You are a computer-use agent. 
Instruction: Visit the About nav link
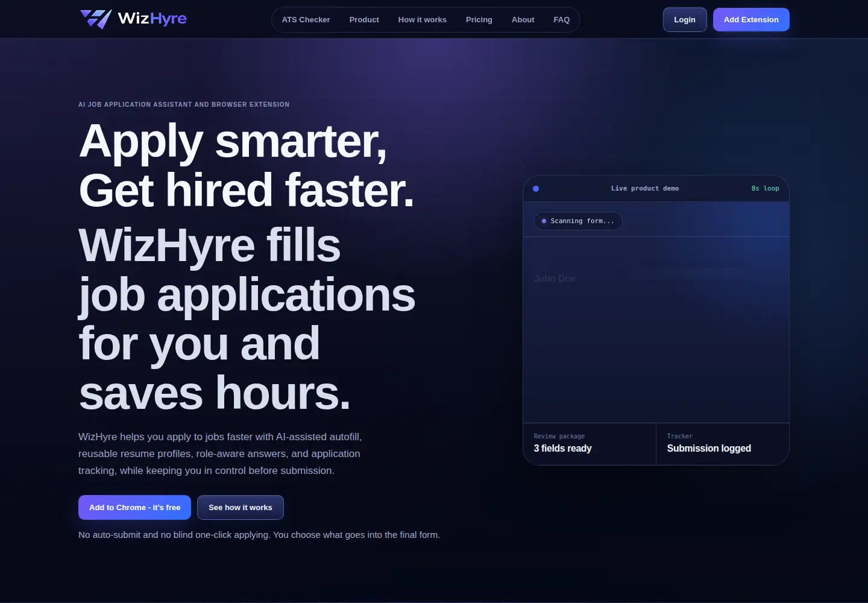coord(523,20)
